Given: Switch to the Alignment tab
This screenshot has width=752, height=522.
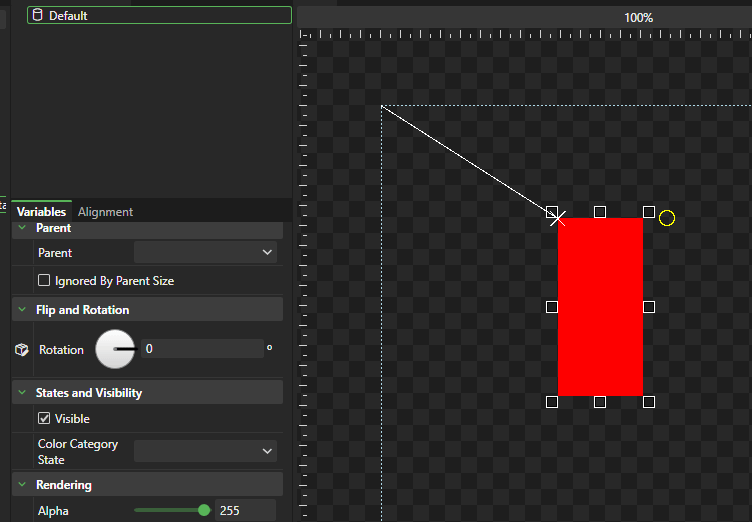Looking at the screenshot, I should click(x=105, y=212).
